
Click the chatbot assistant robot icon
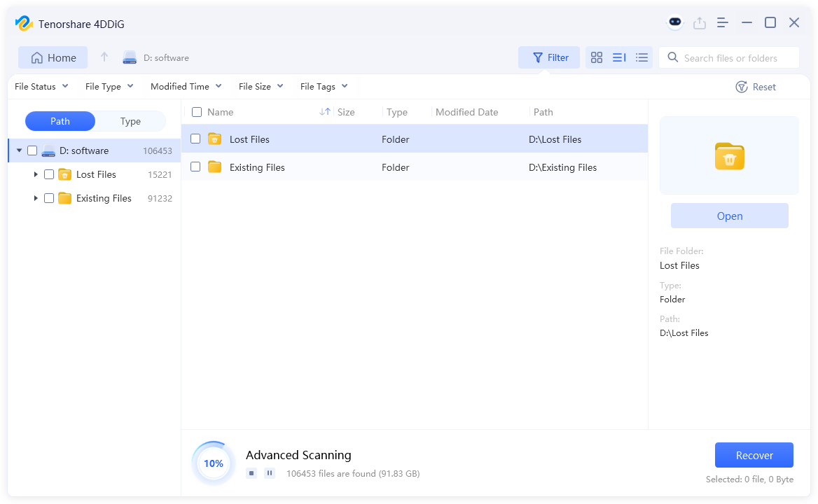[674, 22]
